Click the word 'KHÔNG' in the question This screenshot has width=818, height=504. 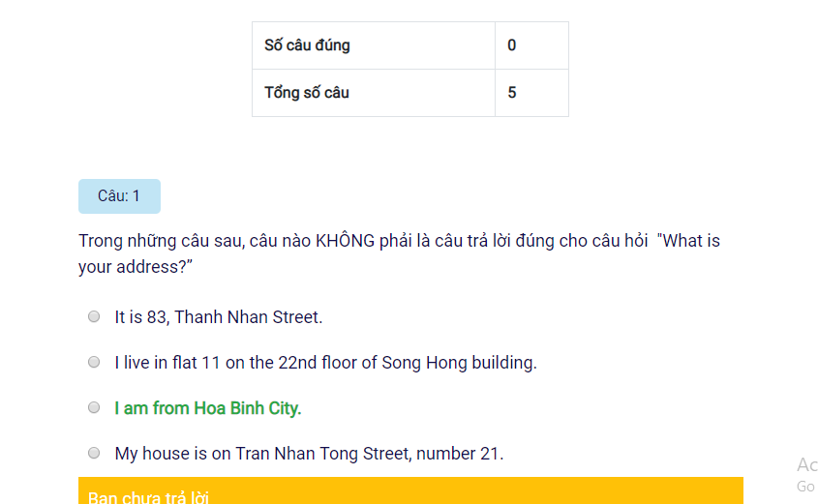(x=345, y=241)
